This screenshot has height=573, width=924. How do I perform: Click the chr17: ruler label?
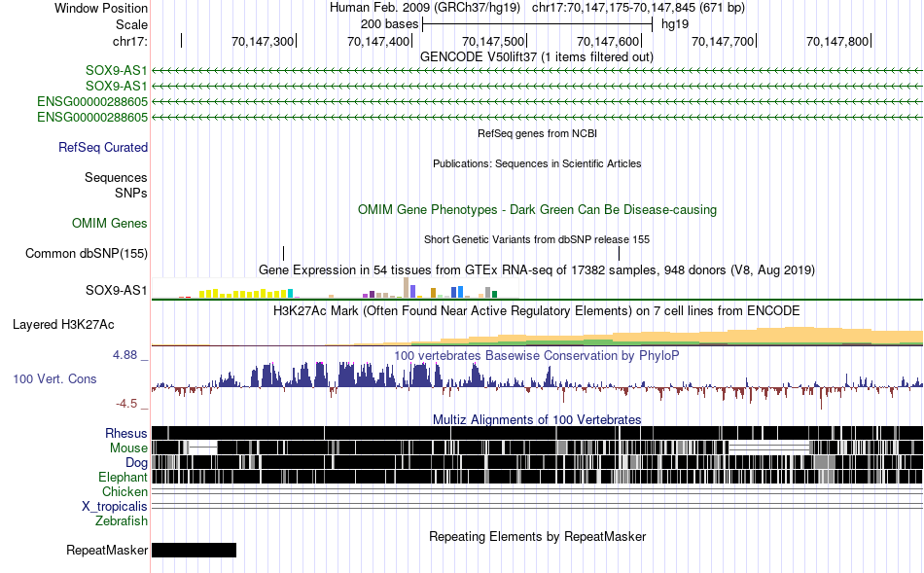click(129, 41)
